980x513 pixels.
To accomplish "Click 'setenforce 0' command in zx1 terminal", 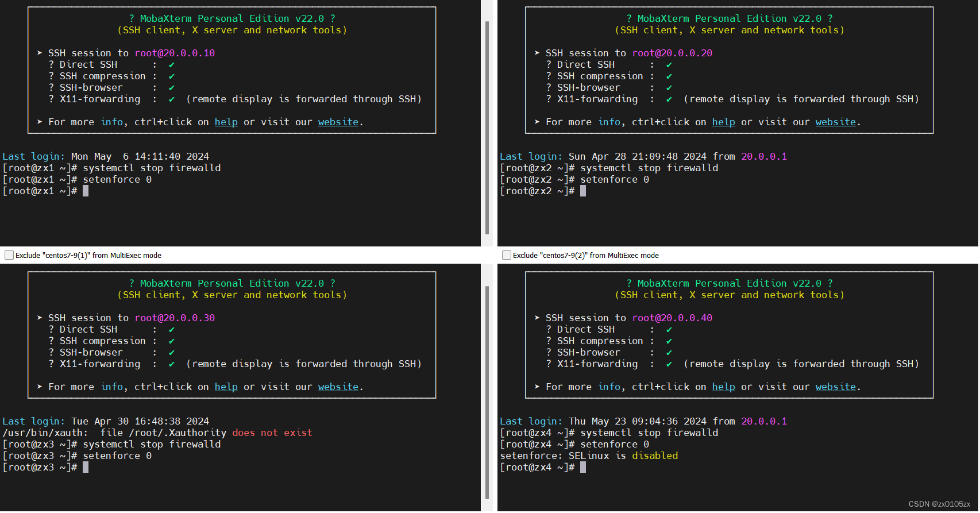I will pyautogui.click(x=117, y=180).
